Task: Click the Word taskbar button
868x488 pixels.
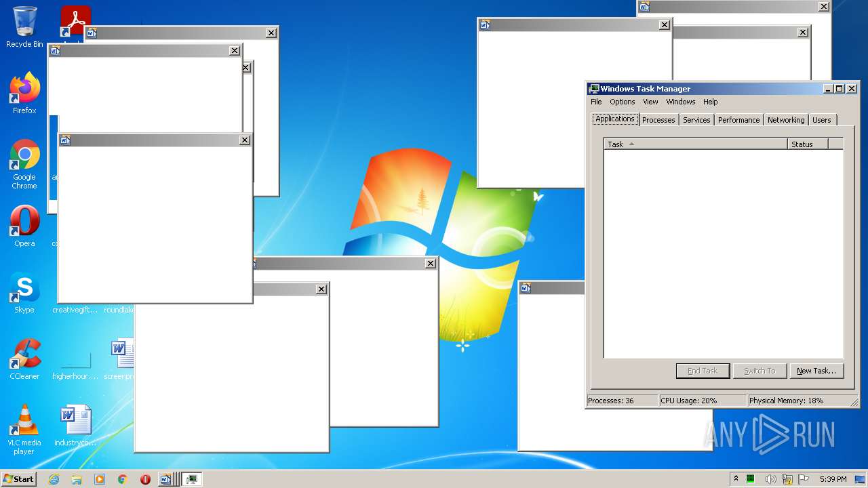Action: [x=167, y=479]
